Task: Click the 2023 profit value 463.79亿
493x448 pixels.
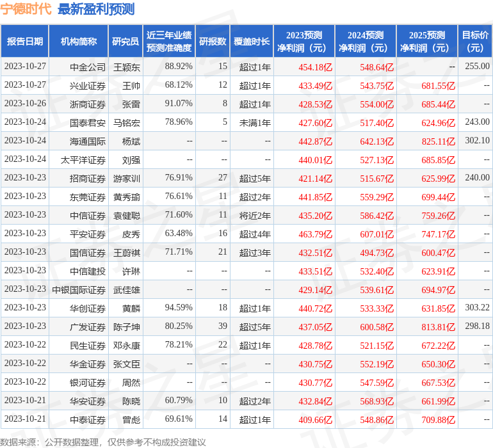Action: click(x=316, y=234)
